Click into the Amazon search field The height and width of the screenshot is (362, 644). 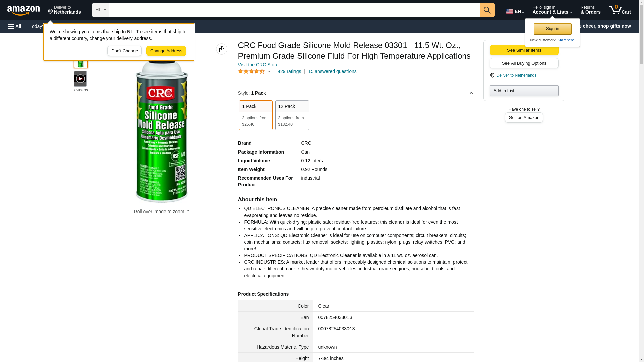[294, 10]
